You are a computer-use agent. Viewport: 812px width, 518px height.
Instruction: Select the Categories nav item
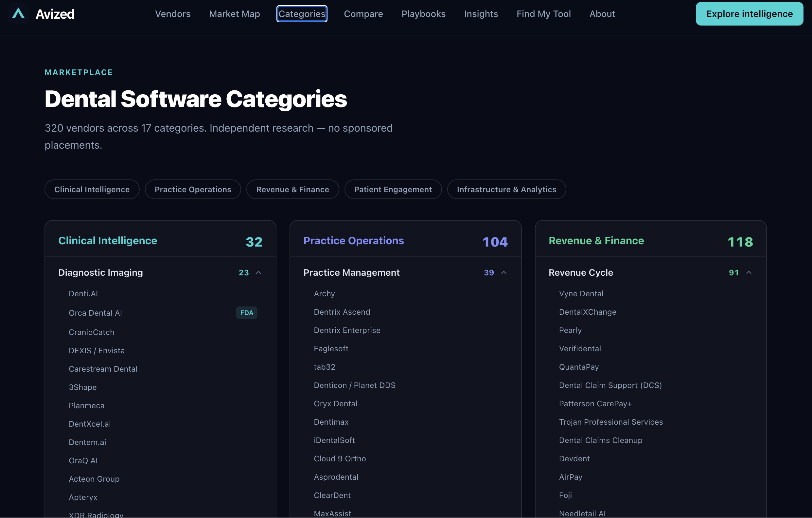click(x=302, y=14)
